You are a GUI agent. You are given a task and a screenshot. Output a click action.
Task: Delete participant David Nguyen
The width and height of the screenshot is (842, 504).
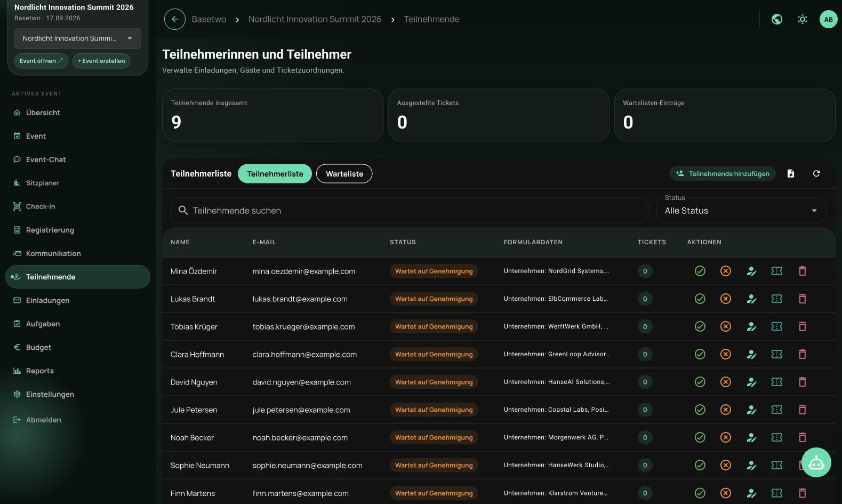[803, 382]
